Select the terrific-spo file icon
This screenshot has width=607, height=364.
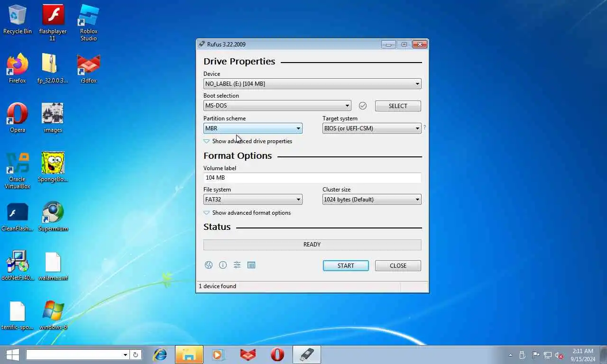tap(18, 315)
